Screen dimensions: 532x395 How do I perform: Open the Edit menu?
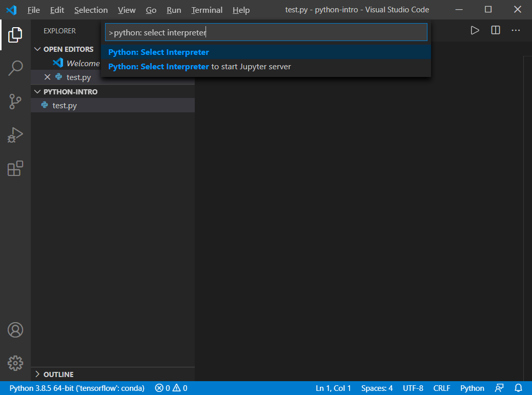coord(57,10)
